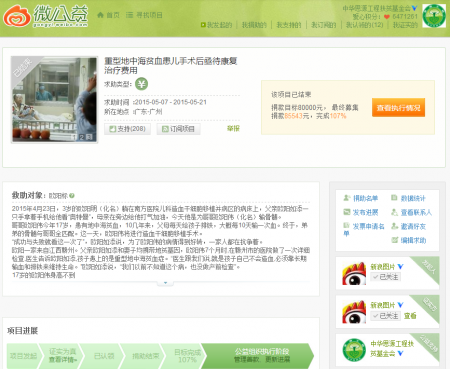Toggle 已关注 for first 新浪图片 card
This screenshot has width=450, height=369.
pos(386,277)
